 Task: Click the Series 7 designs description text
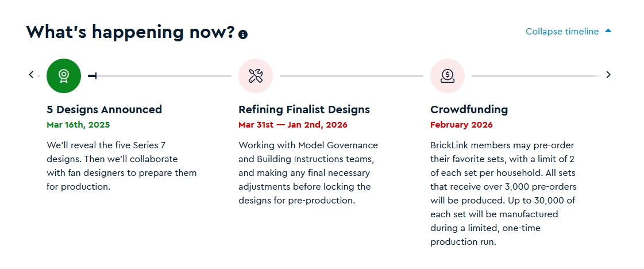(x=121, y=166)
